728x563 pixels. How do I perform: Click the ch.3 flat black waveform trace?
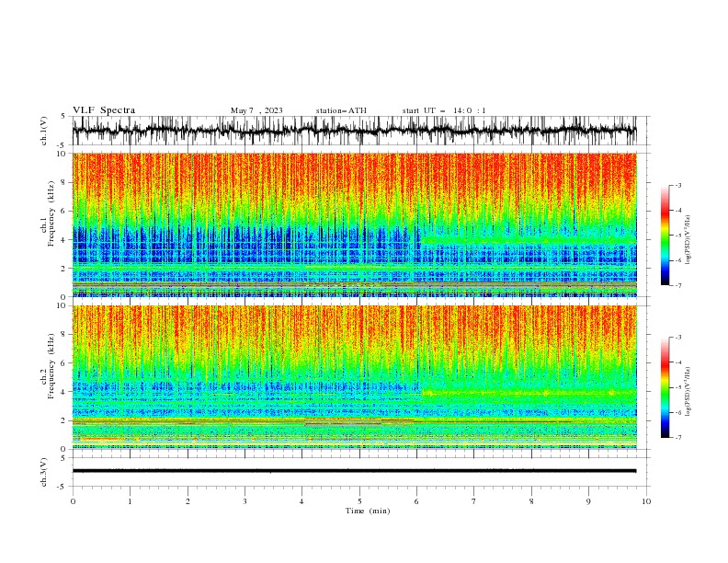354,471
